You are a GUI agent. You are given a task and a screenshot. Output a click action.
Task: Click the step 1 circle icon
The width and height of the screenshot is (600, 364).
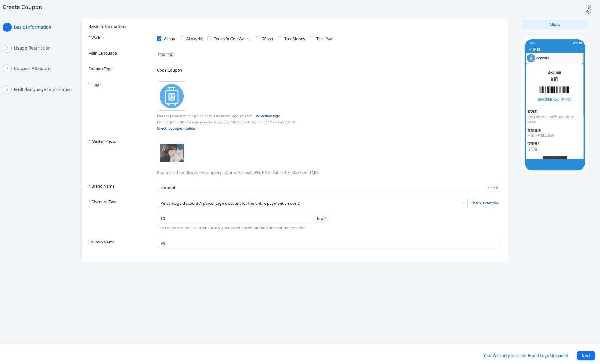click(7, 27)
